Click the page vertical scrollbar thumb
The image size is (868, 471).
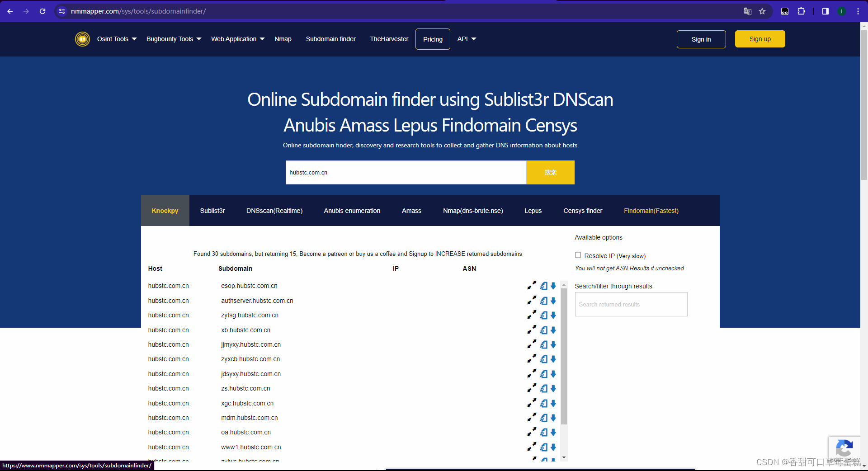click(864, 105)
